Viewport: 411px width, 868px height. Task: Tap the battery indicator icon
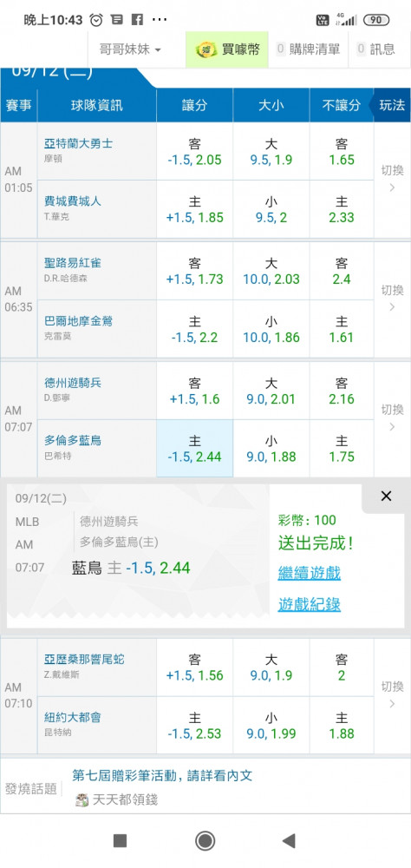tap(376, 20)
